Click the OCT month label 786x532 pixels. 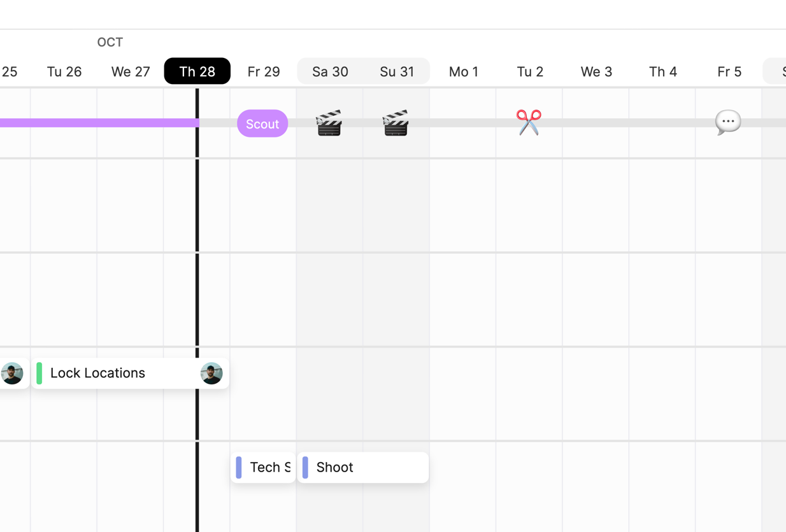(110, 42)
